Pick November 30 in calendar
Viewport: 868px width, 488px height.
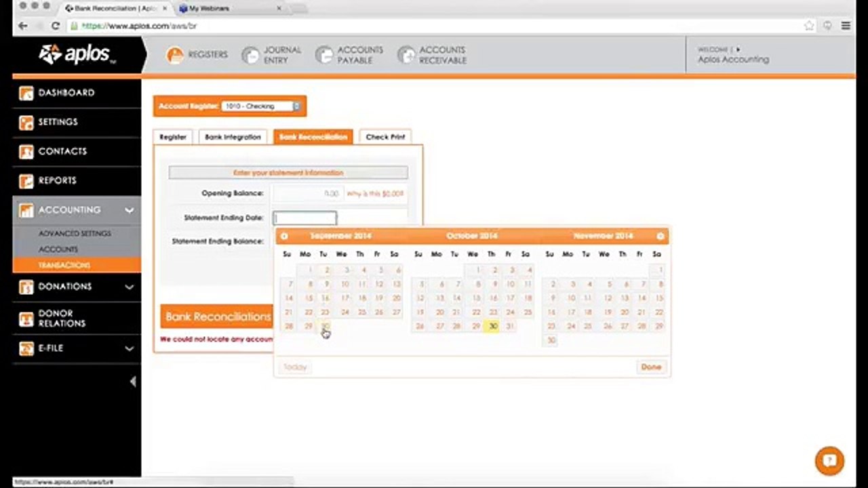[551, 341]
